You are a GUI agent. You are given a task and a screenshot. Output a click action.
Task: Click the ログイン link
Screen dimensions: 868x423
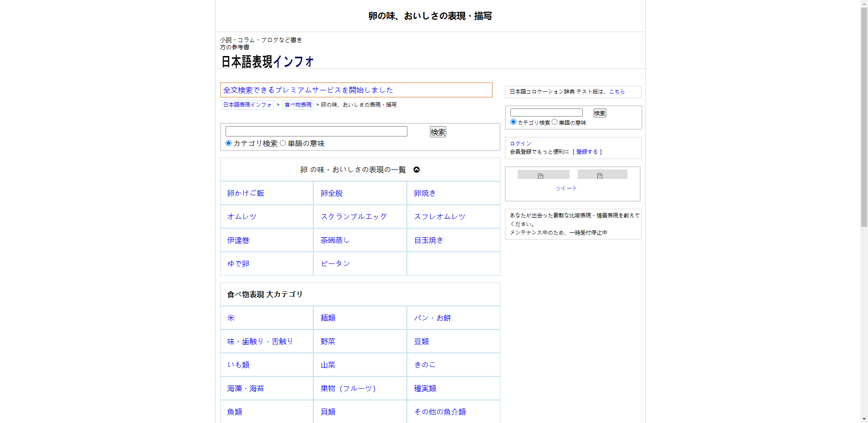tap(520, 143)
